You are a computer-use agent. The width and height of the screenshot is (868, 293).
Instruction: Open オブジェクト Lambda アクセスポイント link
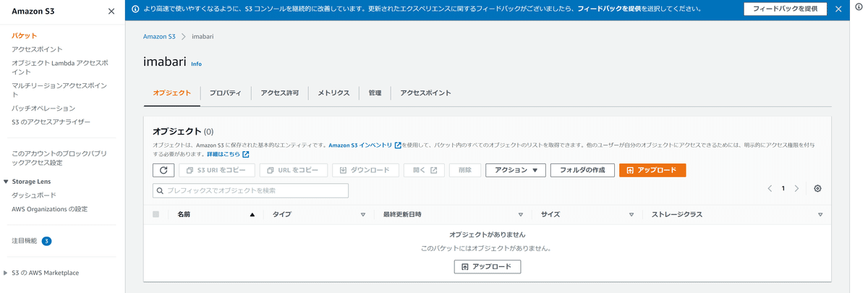click(x=59, y=67)
